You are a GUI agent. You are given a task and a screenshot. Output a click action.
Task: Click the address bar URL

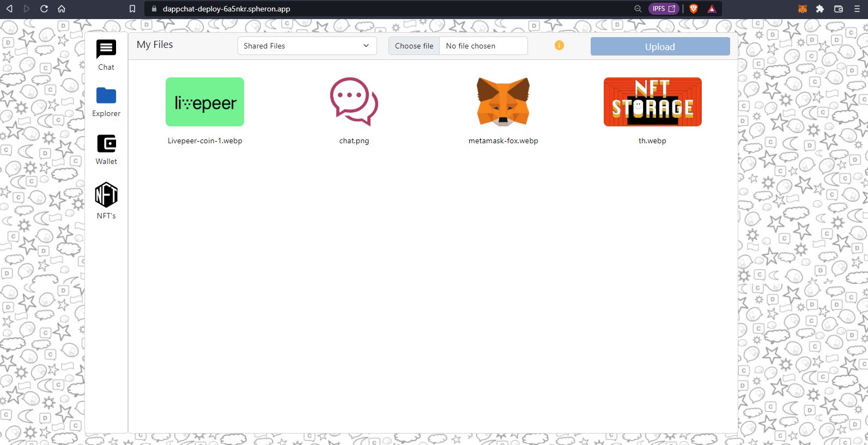coord(226,9)
